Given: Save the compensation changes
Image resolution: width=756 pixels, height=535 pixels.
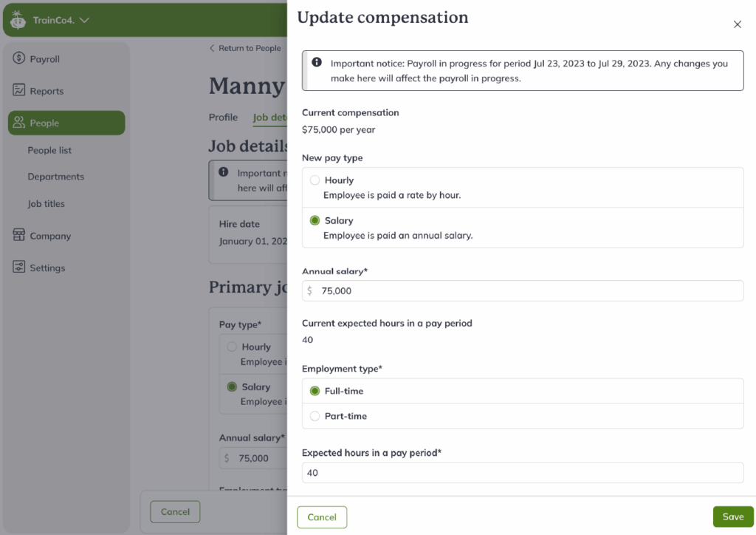Looking at the screenshot, I should (x=733, y=517).
